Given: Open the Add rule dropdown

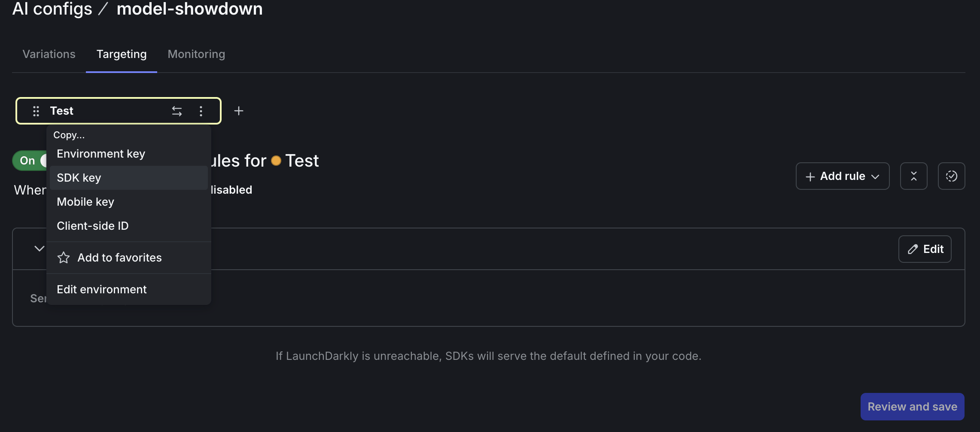Looking at the screenshot, I should coord(842,176).
